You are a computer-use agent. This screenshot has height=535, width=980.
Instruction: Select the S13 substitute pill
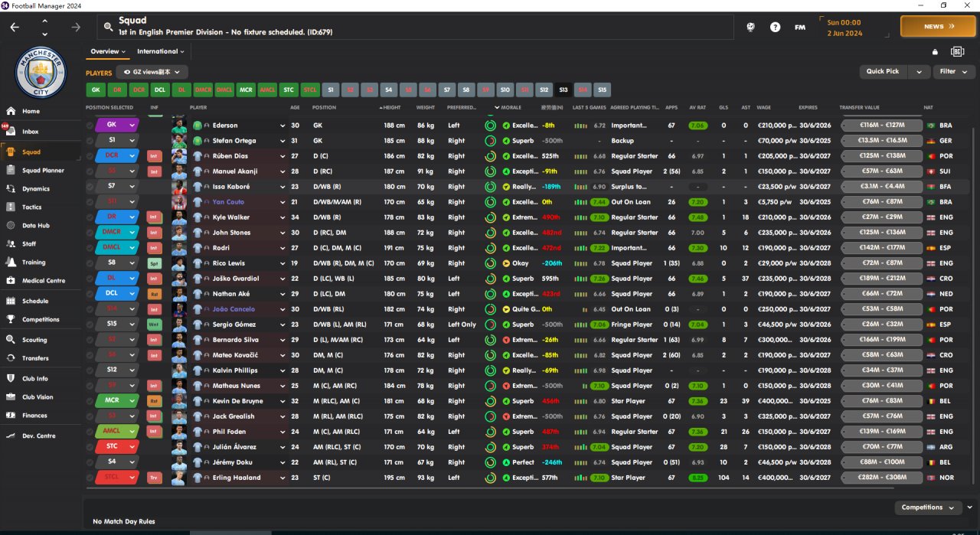pos(563,90)
